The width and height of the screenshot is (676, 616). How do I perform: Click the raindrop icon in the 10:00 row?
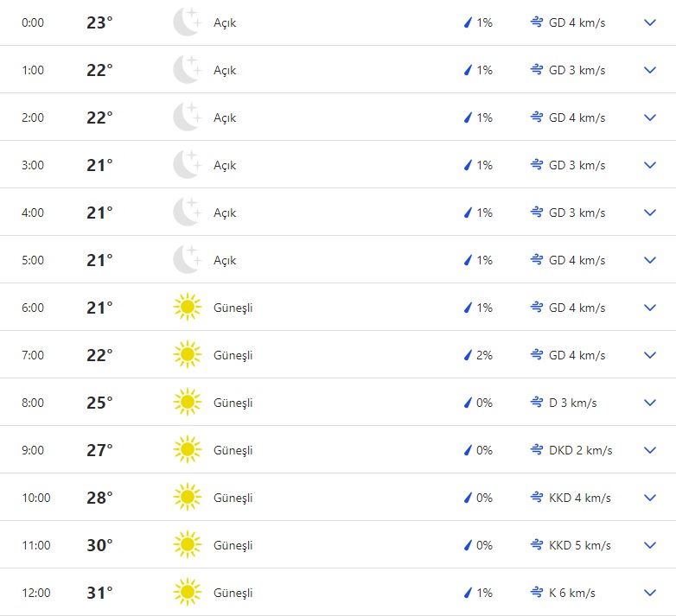[468, 498]
